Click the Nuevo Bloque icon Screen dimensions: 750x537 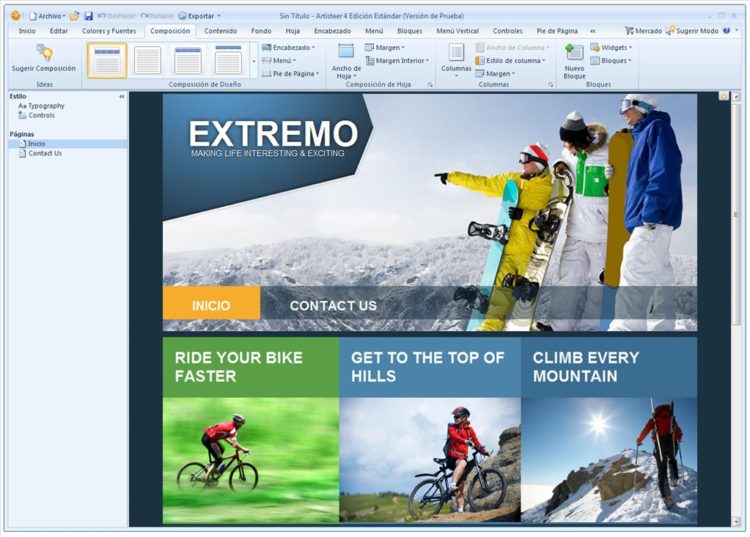[x=574, y=53]
